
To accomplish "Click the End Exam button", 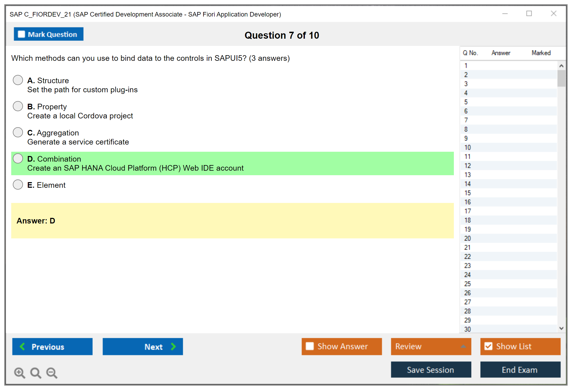I will 520,370.
